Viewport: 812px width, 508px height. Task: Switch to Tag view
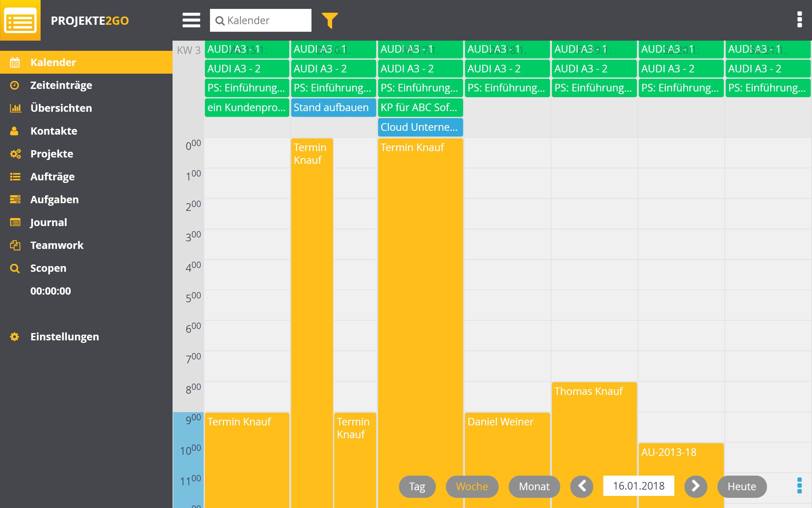[x=417, y=486]
